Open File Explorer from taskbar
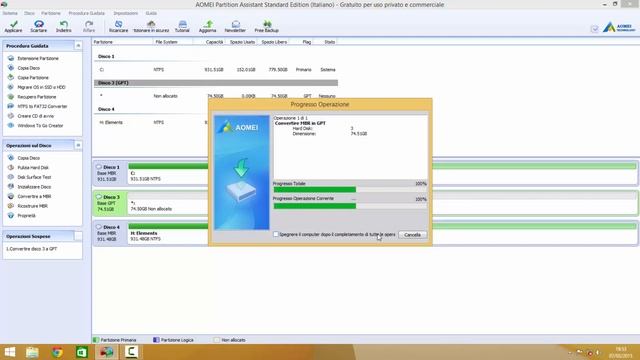 32,352
